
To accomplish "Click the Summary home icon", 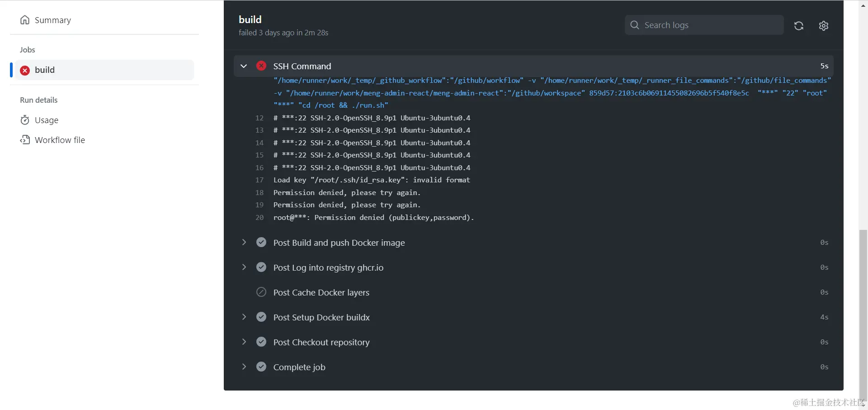I will click(x=25, y=20).
